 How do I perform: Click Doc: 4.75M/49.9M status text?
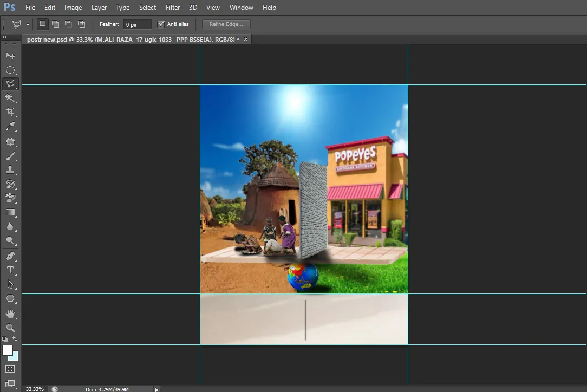pyautogui.click(x=107, y=389)
